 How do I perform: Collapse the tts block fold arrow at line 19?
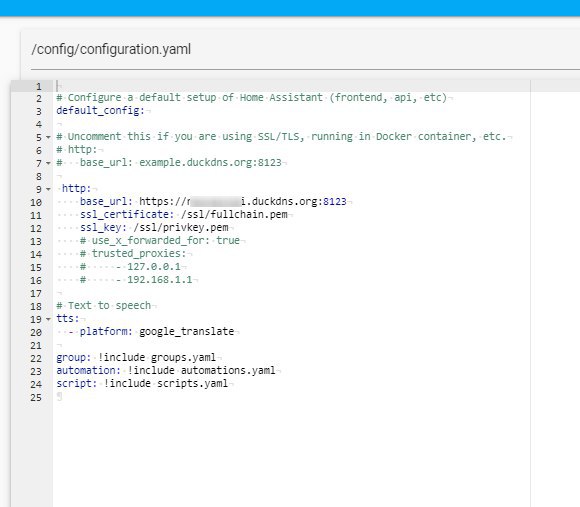[48, 319]
